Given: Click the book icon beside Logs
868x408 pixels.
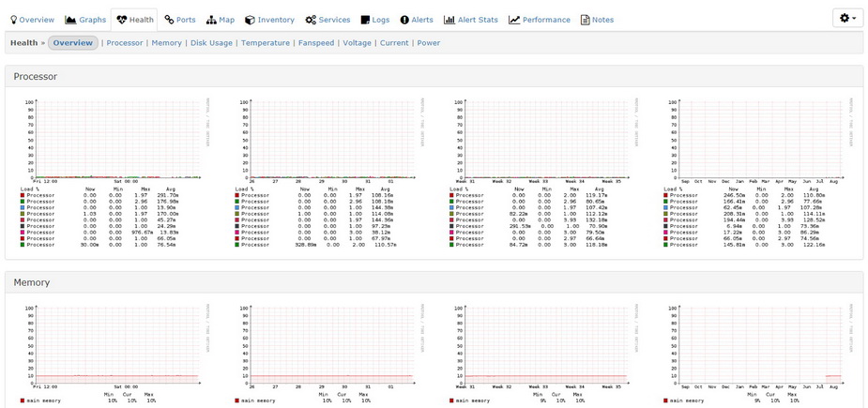Looking at the screenshot, I should pyautogui.click(x=365, y=20).
